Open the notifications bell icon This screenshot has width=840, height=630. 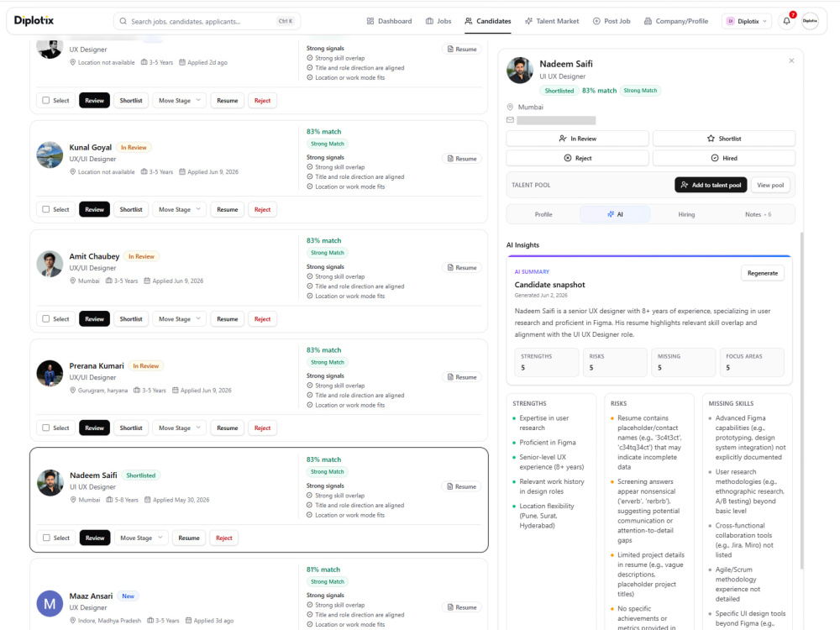pos(786,21)
